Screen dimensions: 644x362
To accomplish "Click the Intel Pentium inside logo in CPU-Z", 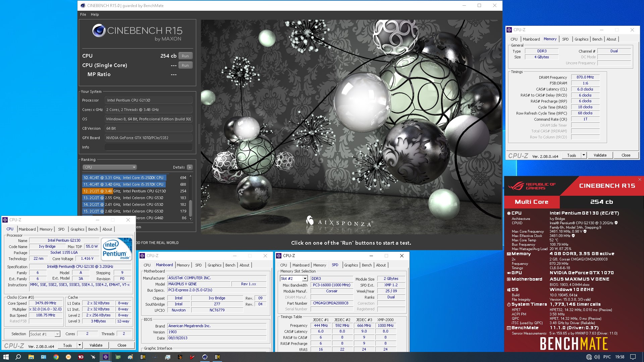I will tap(117, 249).
